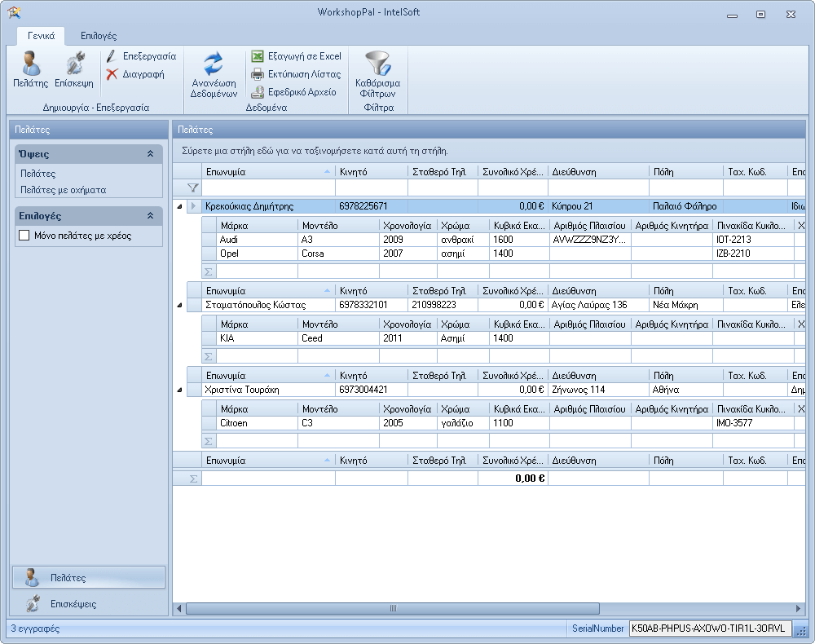Print list using Εκτύπωση Λίστας
The width and height of the screenshot is (815, 644).
point(296,74)
